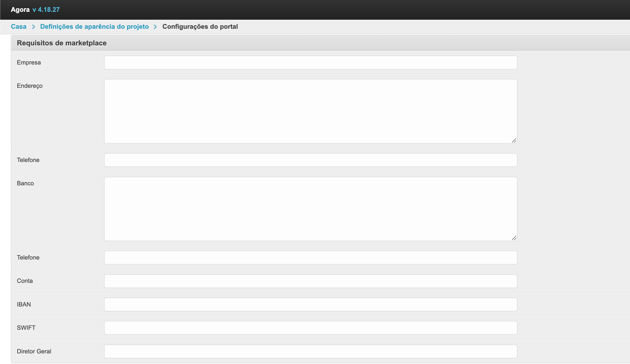
Task: Click the Configurações do portal breadcrumb text
Action: pos(200,27)
